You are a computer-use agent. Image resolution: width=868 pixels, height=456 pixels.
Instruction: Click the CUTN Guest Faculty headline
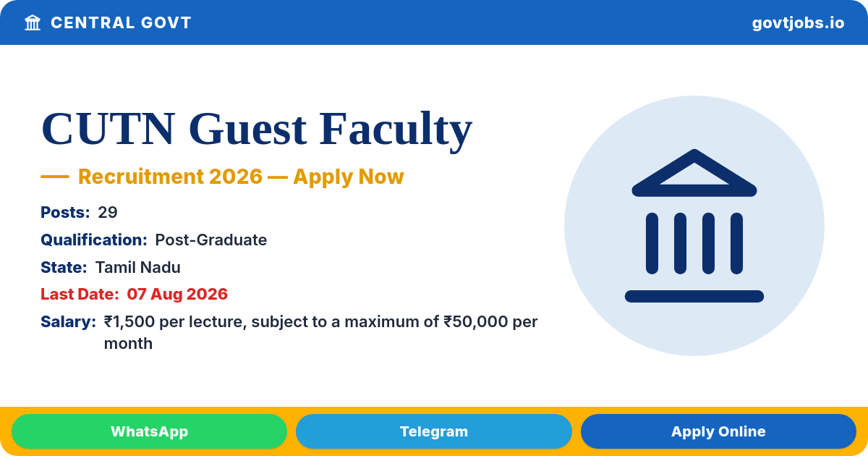coord(257,129)
